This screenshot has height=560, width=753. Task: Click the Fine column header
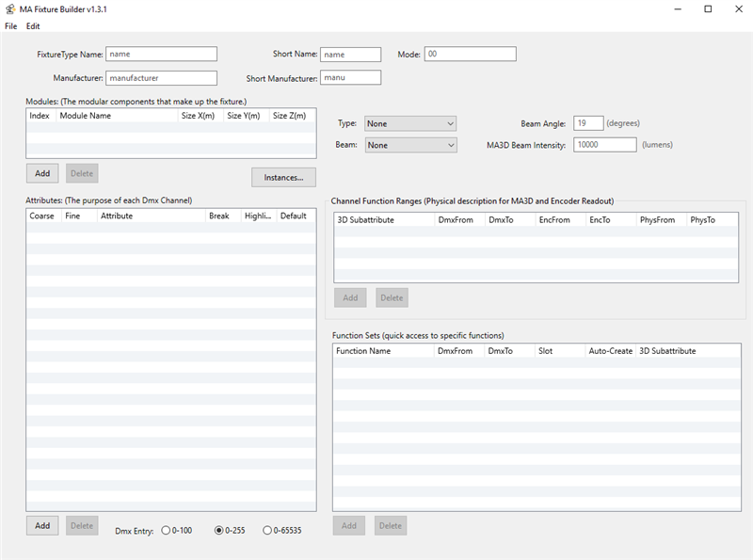click(80, 216)
